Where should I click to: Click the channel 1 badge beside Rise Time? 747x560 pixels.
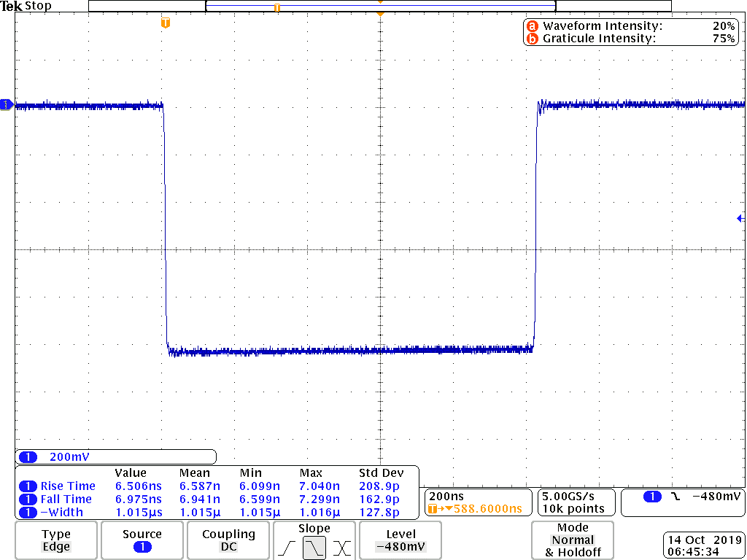28,486
